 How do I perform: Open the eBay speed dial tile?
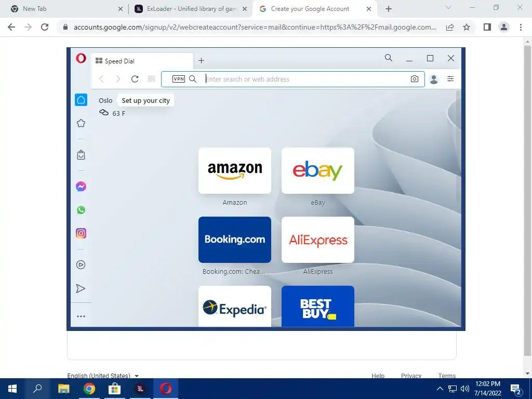tap(318, 170)
